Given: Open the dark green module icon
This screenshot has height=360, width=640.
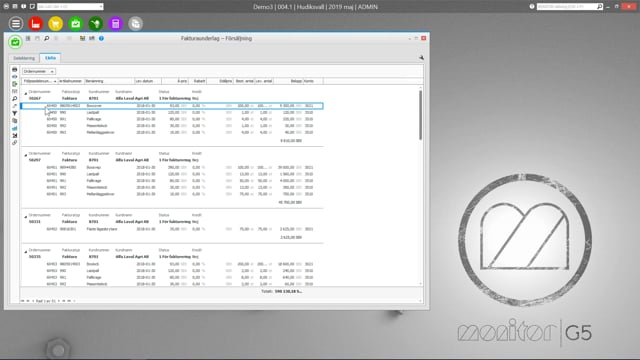Looking at the screenshot, I should coord(96,24).
